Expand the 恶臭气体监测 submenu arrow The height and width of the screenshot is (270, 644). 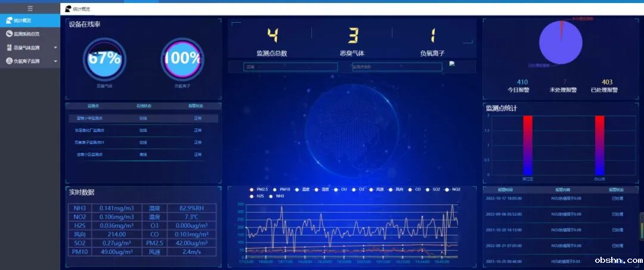pyautogui.click(x=55, y=48)
